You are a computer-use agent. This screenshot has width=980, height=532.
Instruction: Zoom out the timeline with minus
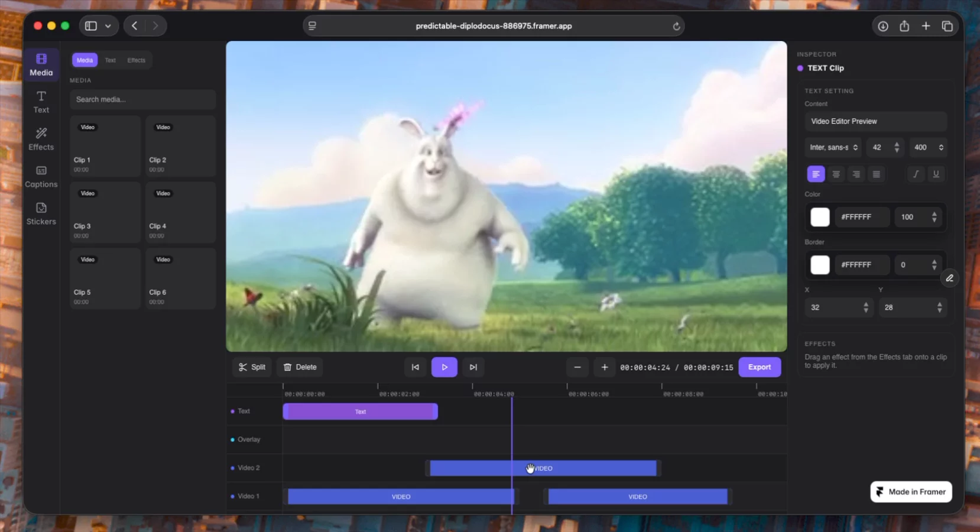[x=577, y=367]
